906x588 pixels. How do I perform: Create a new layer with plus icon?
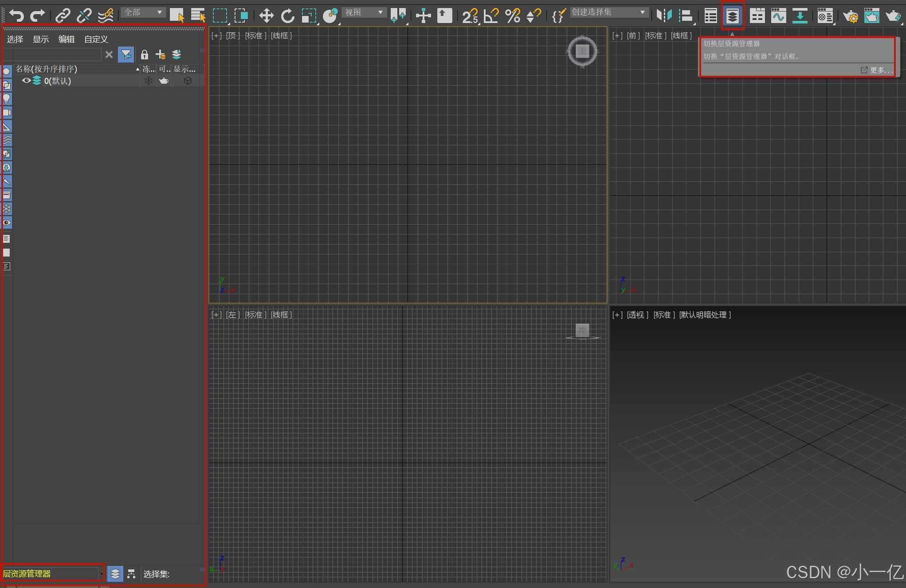click(x=160, y=55)
